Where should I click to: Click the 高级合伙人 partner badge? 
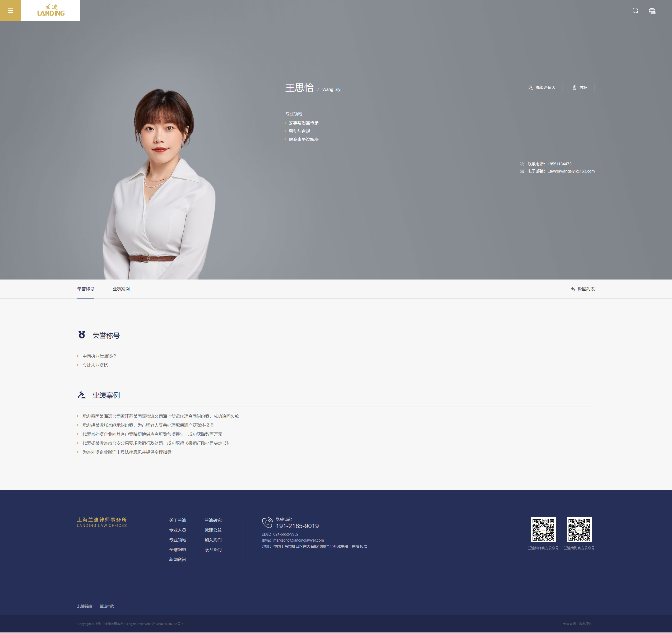point(541,87)
